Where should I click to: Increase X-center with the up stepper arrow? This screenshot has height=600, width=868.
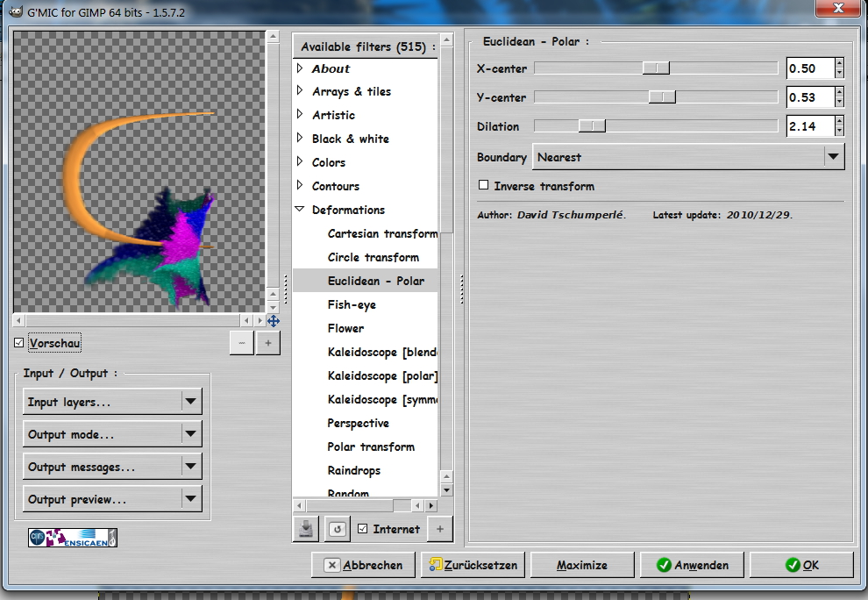839,63
